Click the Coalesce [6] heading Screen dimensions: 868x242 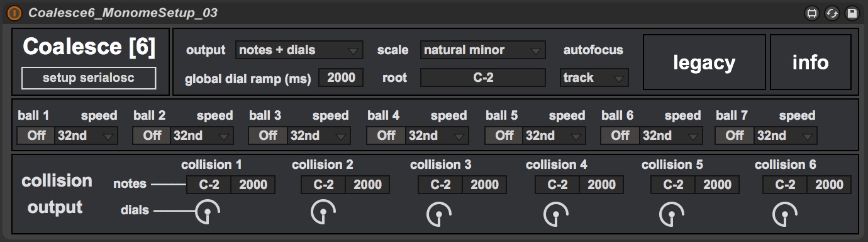click(x=89, y=47)
